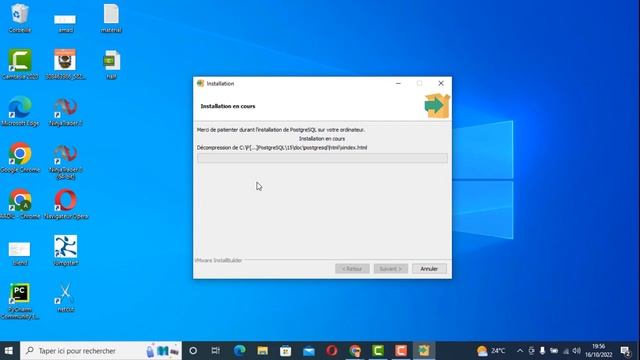Open the Windows Start menu
640x360 pixels.
point(9,351)
